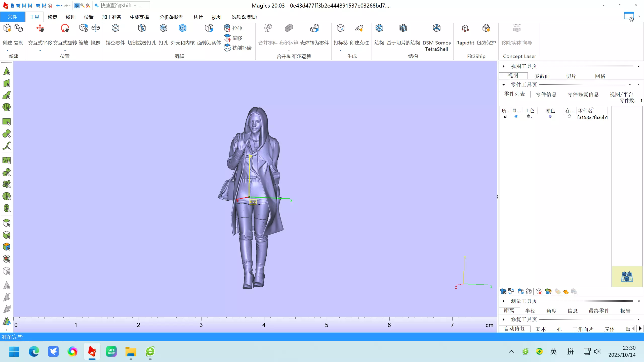The height and width of the screenshot is (362, 644).
Task: Click the mirror (镜像) icon
Action: [95, 28]
